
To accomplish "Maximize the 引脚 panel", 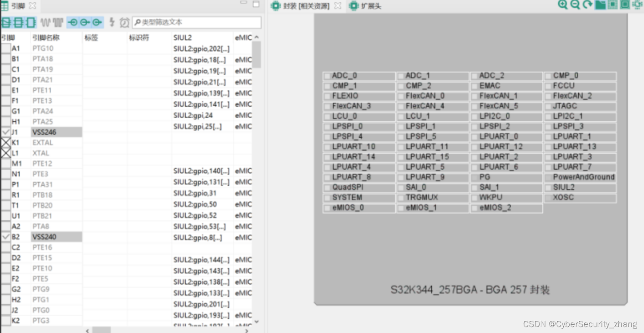I will coord(256,4).
